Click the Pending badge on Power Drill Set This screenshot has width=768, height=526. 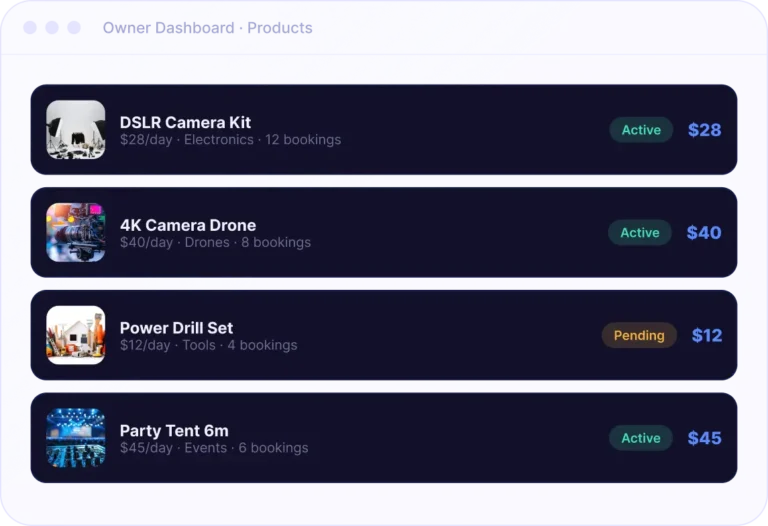click(639, 335)
